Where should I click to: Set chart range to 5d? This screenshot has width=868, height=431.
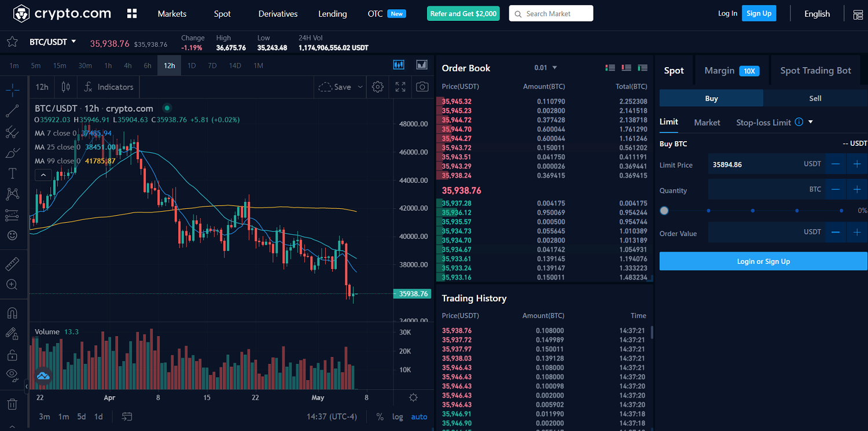point(82,417)
